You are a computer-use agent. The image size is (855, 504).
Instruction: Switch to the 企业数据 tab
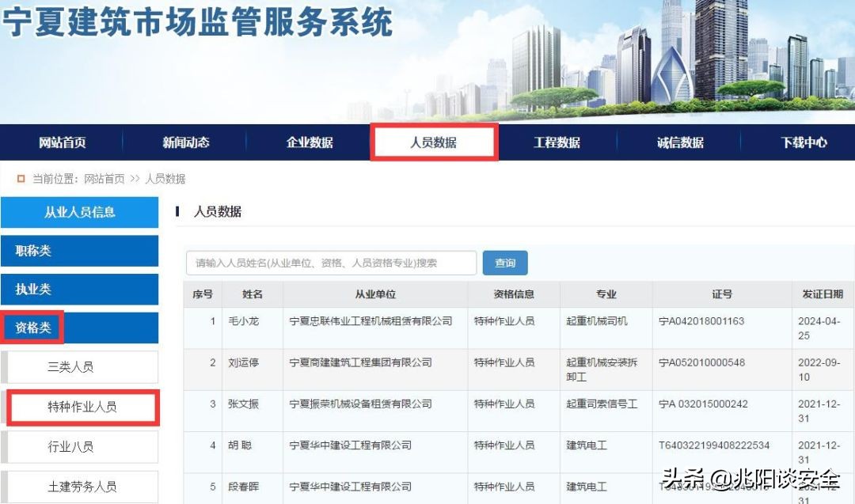pyautogui.click(x=310, y=142)
